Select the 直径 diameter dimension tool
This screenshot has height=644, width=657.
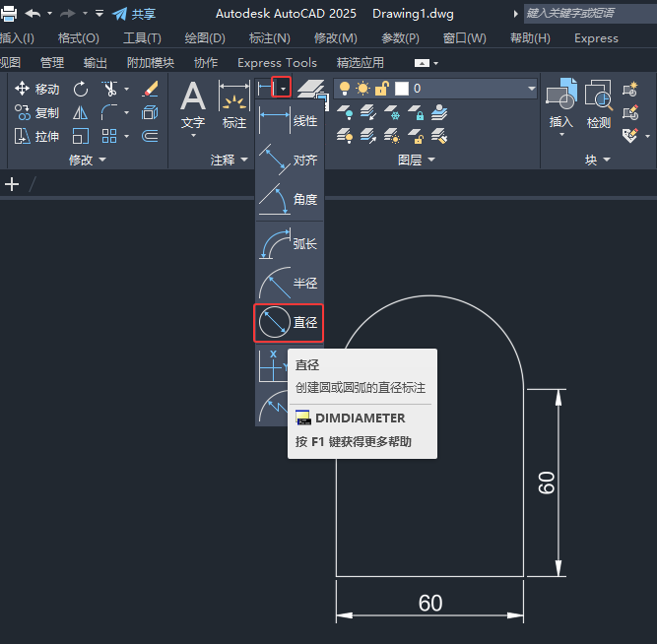pyautogui.click(x=290, y=322)
